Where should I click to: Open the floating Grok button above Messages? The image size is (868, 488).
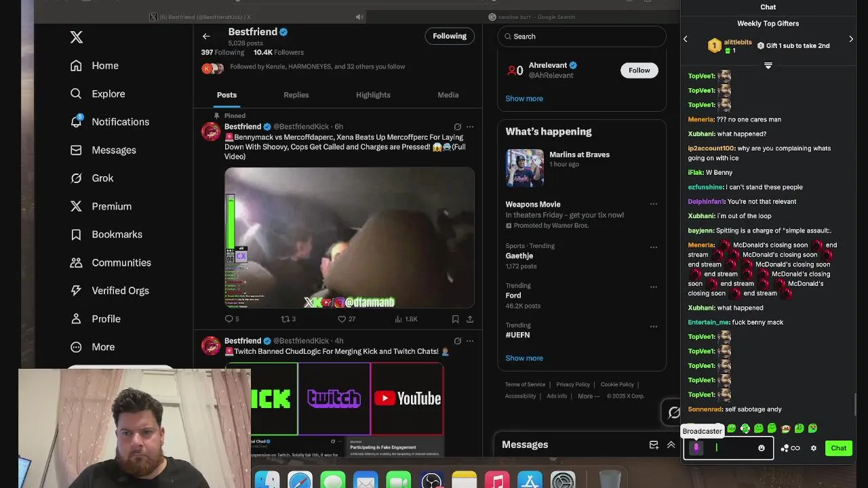point(673,412)
